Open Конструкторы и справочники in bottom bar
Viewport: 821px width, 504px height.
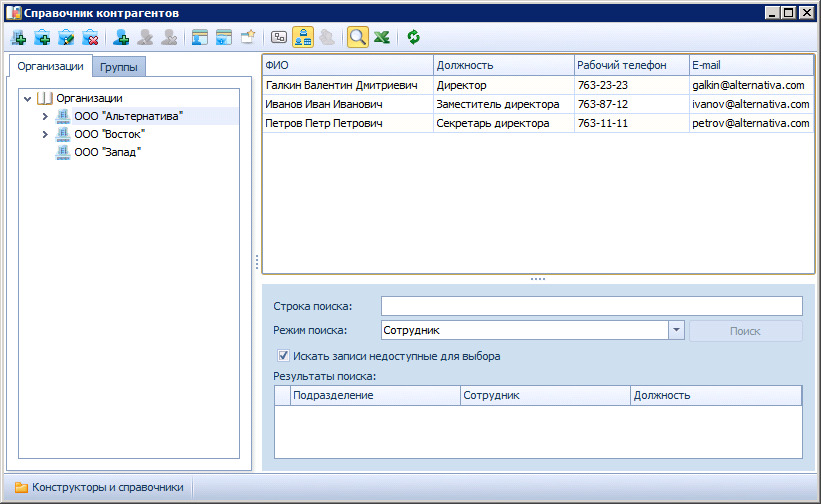pos(98,488)
